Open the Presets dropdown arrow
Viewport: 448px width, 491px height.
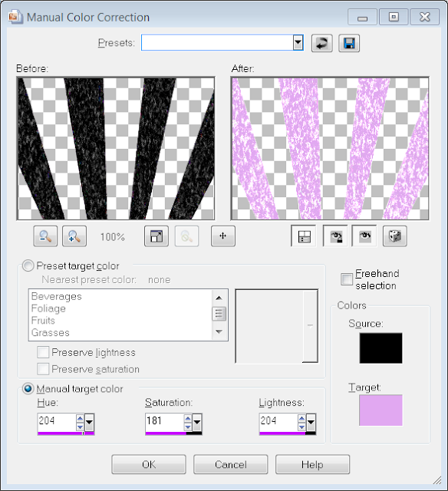tap(298, 43)
